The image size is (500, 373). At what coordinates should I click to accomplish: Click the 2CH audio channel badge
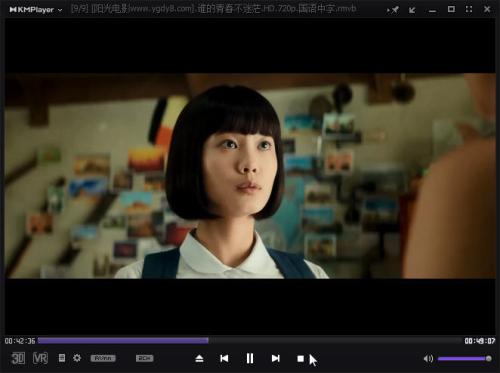[x=145, y=358]
